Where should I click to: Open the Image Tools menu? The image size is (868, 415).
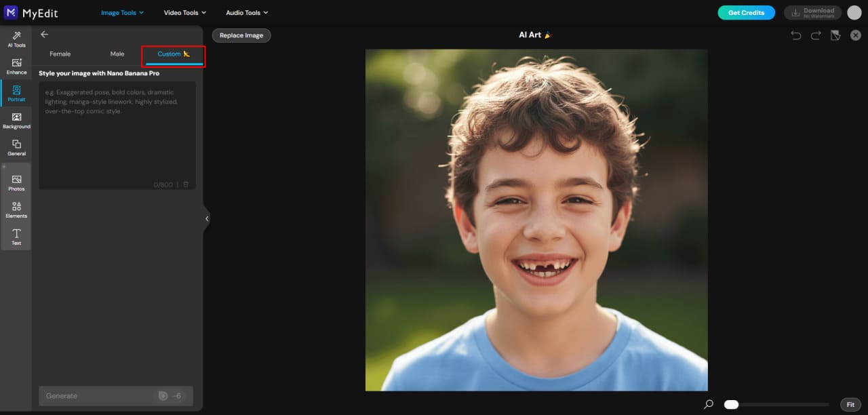[x=122, y=12]
